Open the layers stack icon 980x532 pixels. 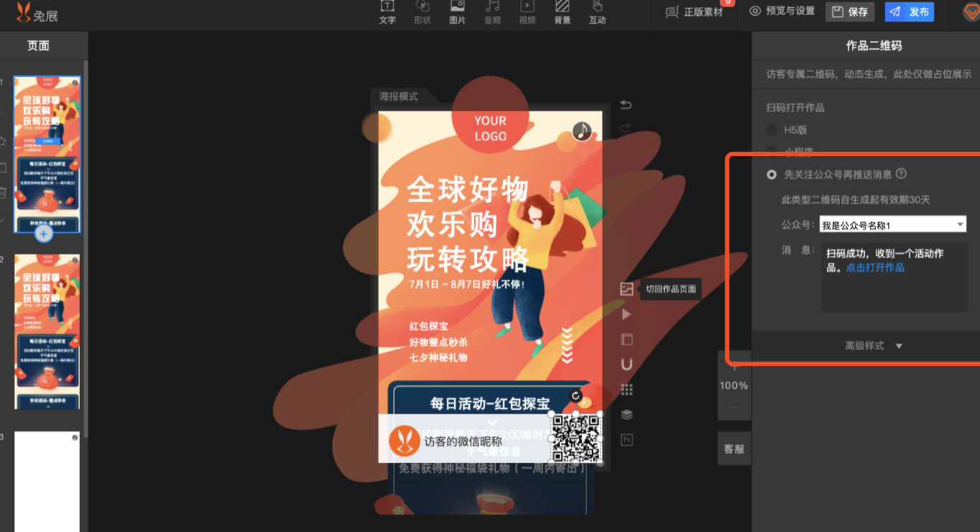(627, 415)
